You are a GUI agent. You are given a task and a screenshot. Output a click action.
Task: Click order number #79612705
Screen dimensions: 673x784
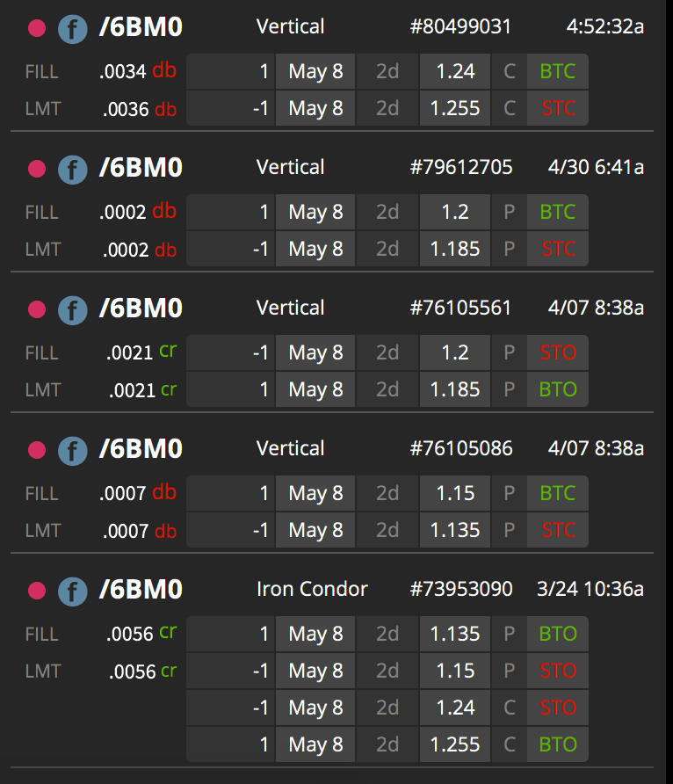click(x=460, y=167)
